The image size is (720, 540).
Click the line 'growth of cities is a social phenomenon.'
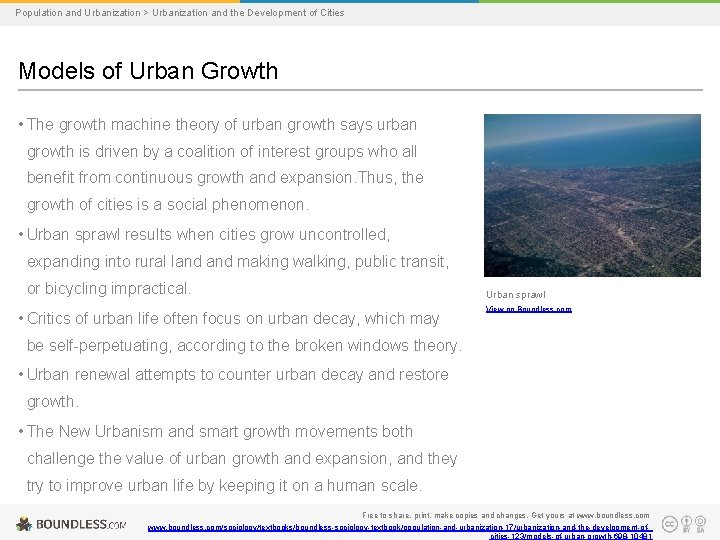pyautogui.click(x=168, y=204)
